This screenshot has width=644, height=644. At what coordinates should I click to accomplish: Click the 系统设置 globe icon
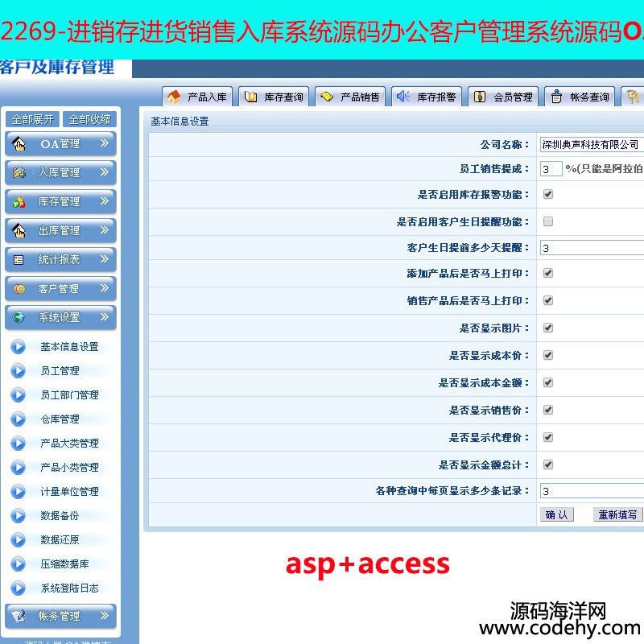tap(19, 317)
